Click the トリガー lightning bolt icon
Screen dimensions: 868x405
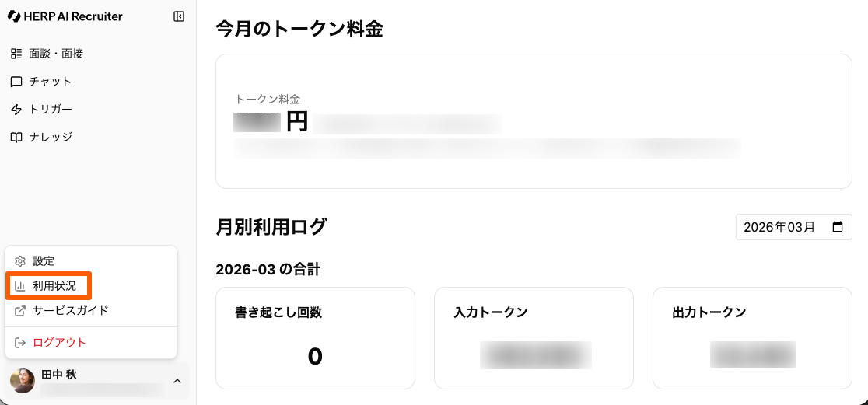tap(16, 110)
